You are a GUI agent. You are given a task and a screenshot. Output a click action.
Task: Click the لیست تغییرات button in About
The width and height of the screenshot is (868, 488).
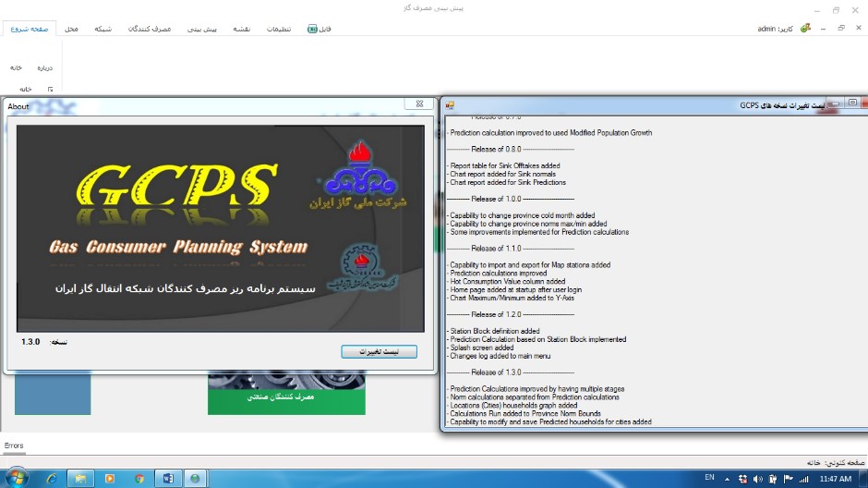(380, 352)
